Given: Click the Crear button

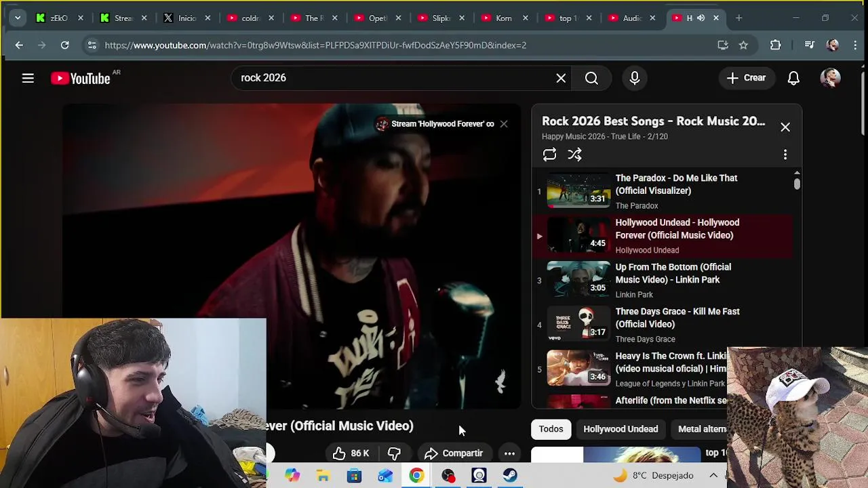Looking at the screenshot, I should click(746, 78).
